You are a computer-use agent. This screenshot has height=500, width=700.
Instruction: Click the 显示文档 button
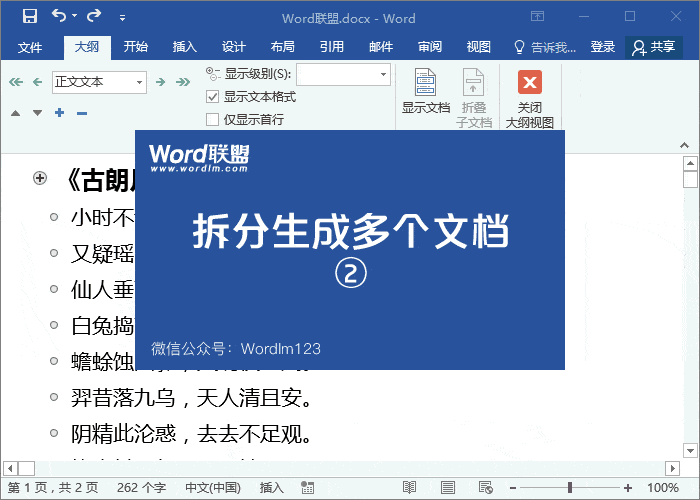[x=426, y=91]
